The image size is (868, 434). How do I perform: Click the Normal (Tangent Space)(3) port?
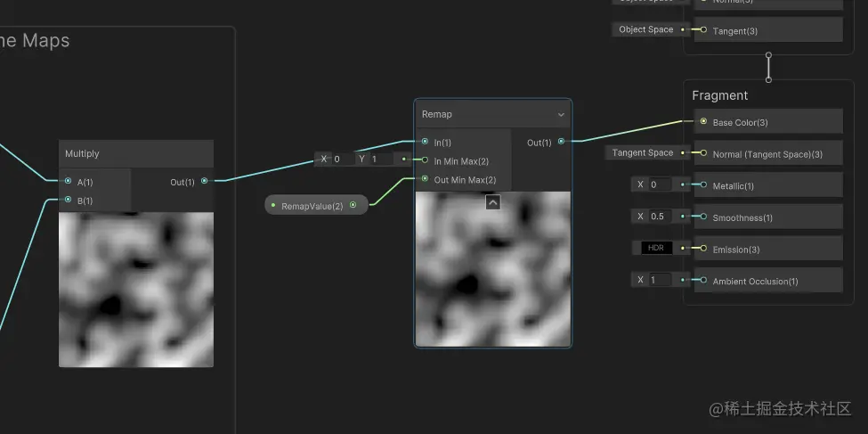coord(703,153)
